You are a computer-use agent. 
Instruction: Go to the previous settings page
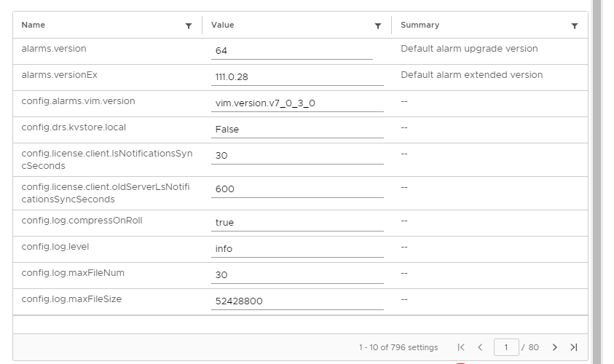(480, 347)
